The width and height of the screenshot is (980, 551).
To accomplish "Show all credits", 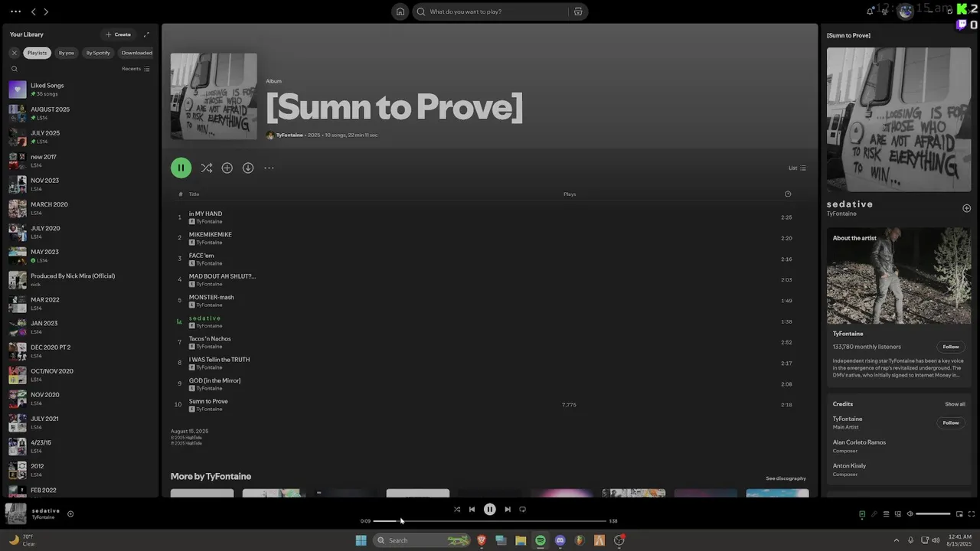I will pos(955,404).
